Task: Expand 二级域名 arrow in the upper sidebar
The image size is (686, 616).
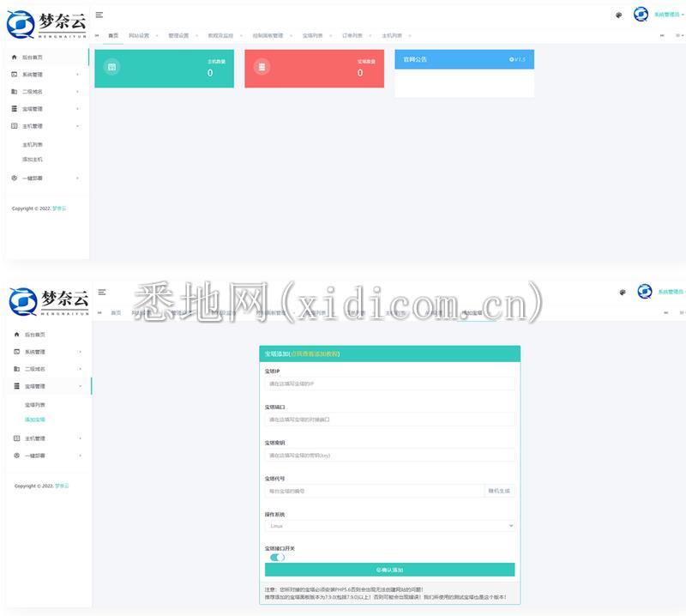Action: [x=77, y=92]
